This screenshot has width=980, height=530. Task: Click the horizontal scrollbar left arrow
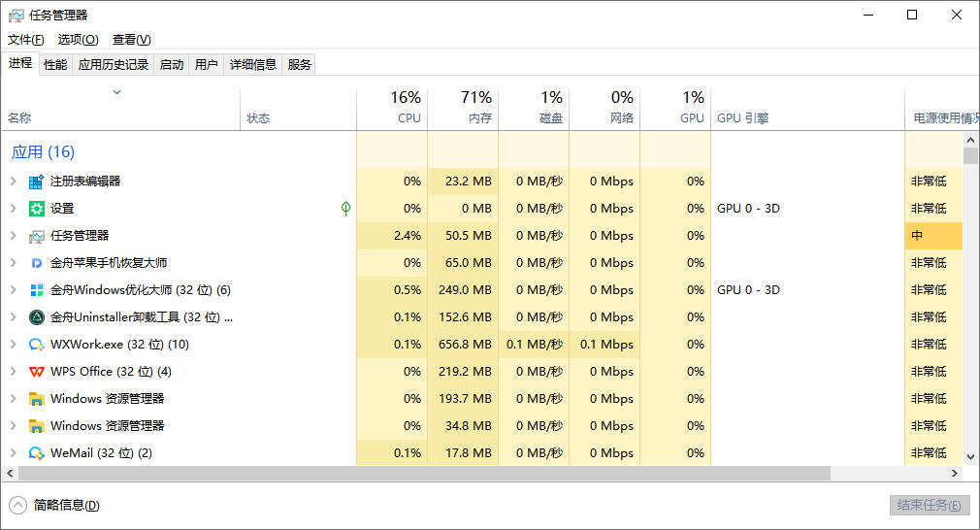coord(10,473)
